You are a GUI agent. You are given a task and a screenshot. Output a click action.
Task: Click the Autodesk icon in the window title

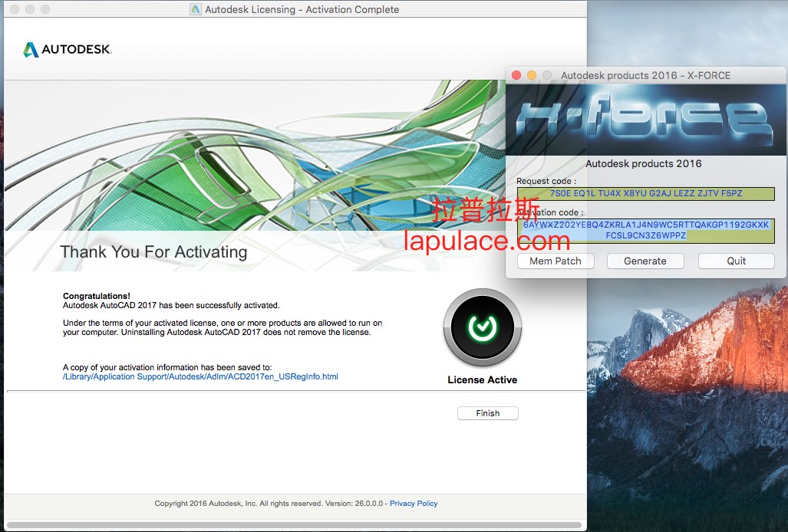coord(196,10)
